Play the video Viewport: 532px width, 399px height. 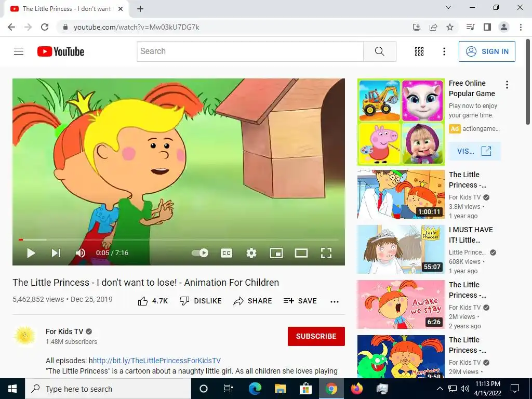(x=31, y=253)
